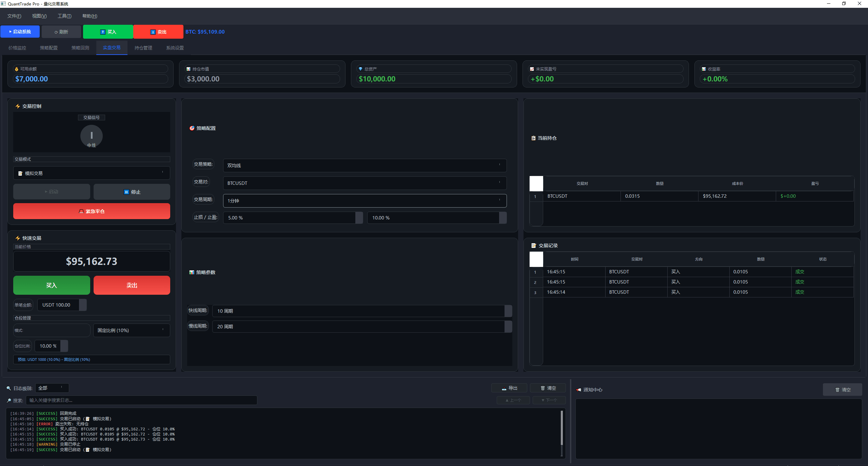Click the green 买入 toolbar button
The image size is (868, 466).
[108, 32]
